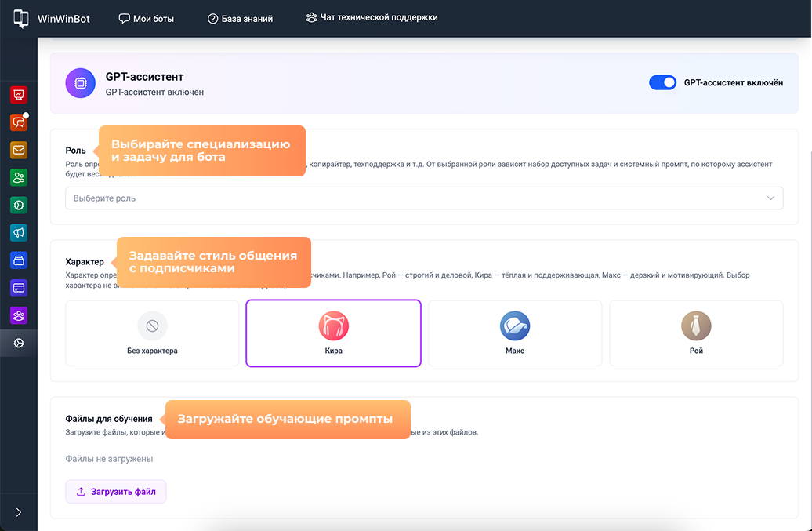This screenshot has height=531, width=812.
Task: Open the Выберите роль dropdown
Action: click(423, 198)
